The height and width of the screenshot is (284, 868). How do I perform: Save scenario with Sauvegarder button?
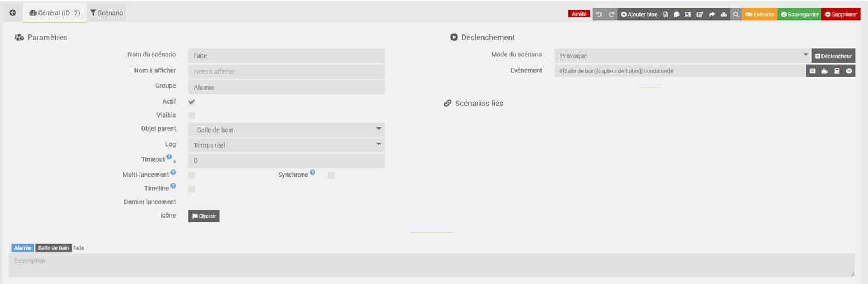point(799,14)
